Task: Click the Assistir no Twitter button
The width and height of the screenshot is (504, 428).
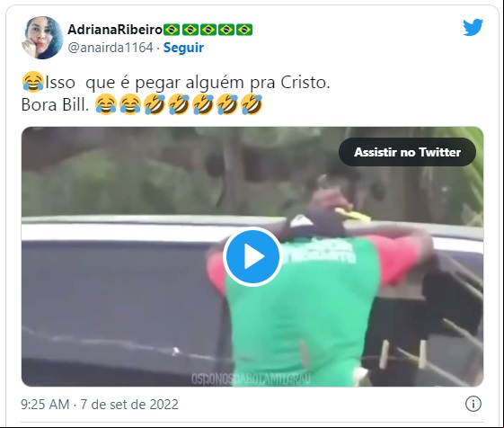Action: pos(407,152)
